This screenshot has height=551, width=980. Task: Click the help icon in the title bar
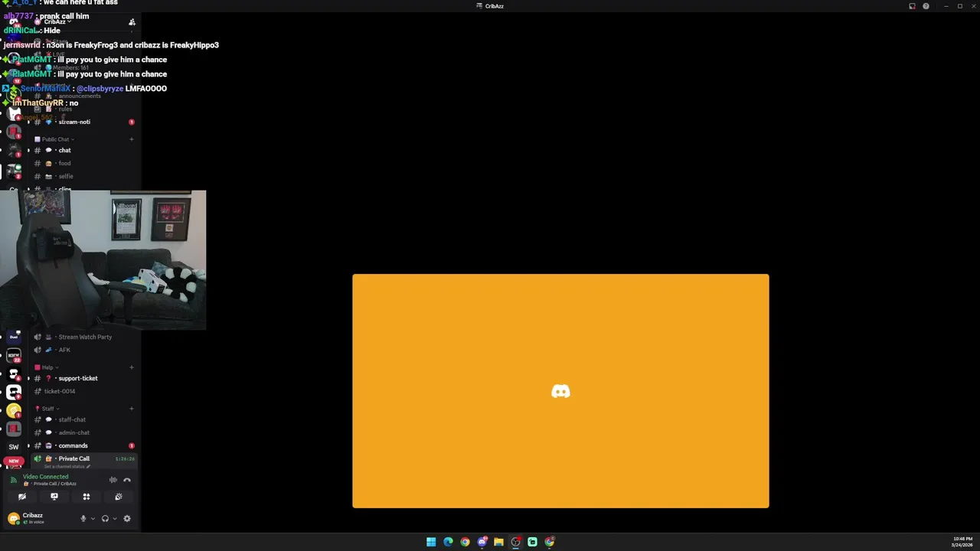926,6
